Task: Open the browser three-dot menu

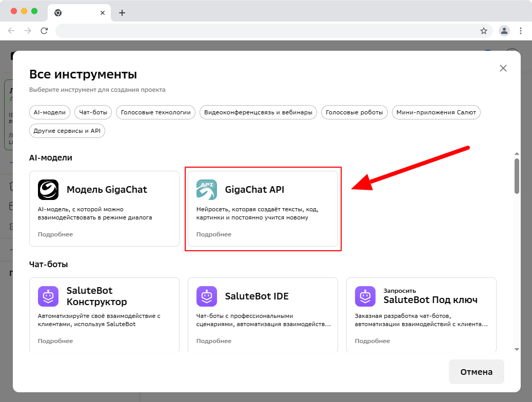Action: (521, 31)
